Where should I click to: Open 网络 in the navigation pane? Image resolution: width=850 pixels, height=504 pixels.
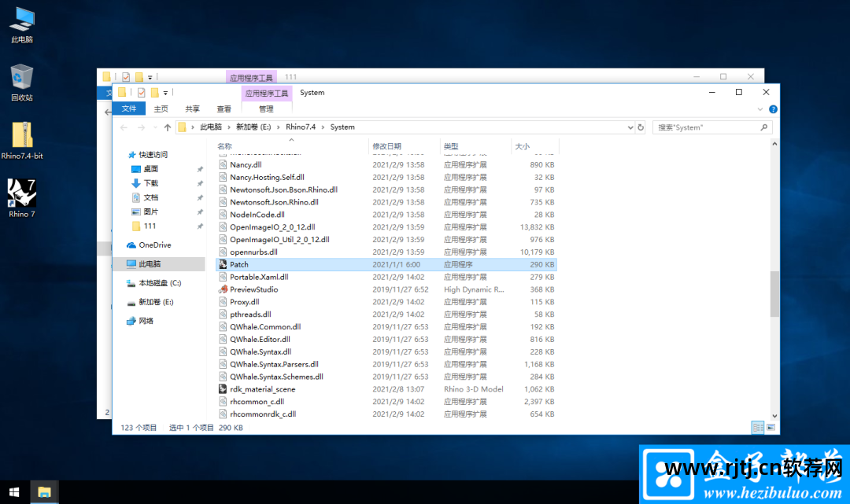click(140, 321)
